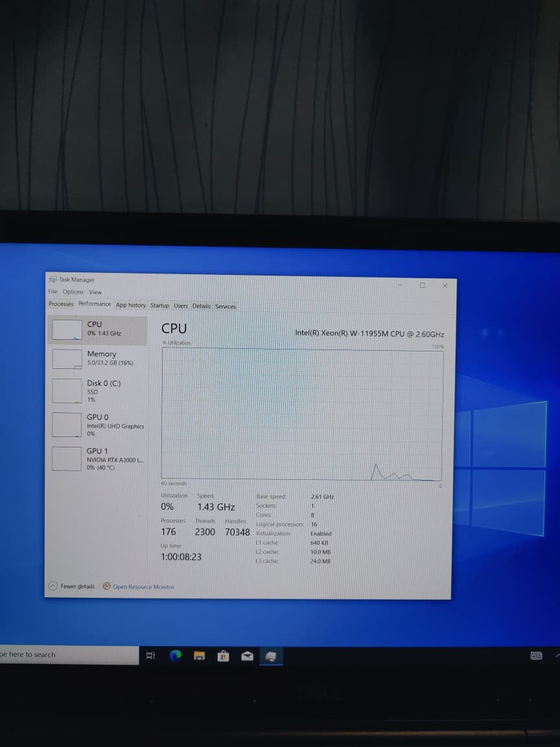Switch to the Processes tab
560x747 pixels.
point(61,303)
